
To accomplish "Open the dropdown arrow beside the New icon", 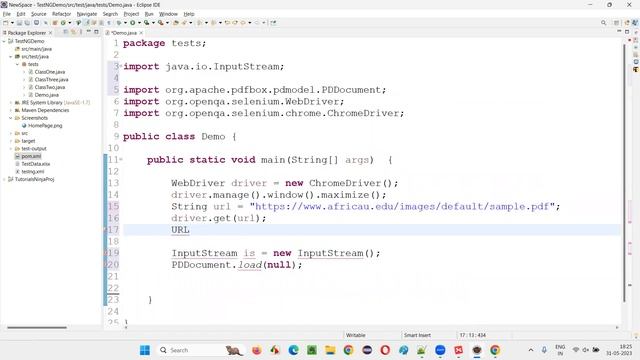I will point(12,23).
